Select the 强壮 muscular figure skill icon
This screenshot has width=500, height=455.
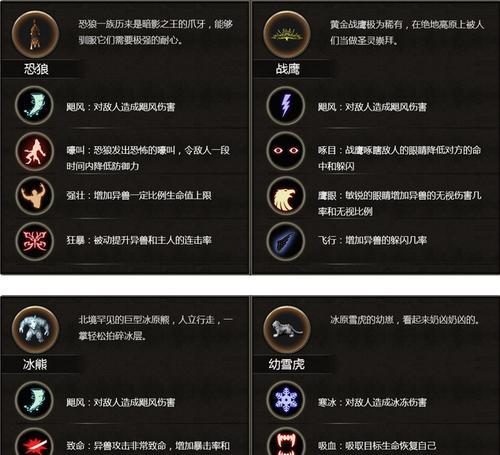(35, 196)
